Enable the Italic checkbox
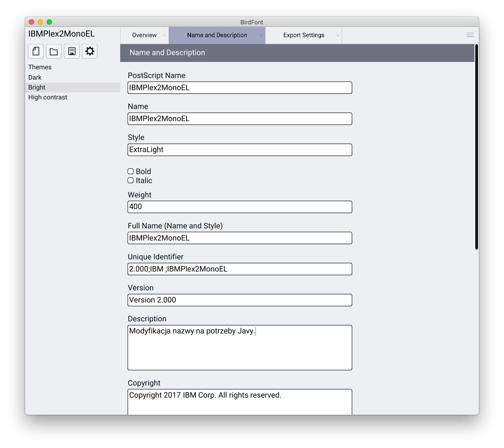 tap(130, 180)
